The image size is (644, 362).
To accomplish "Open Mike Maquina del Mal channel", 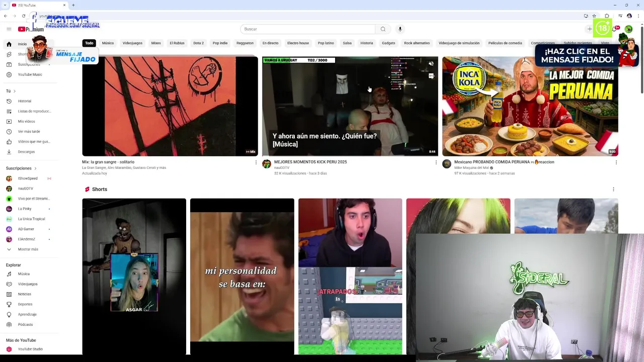I will (x=471, y=168).
